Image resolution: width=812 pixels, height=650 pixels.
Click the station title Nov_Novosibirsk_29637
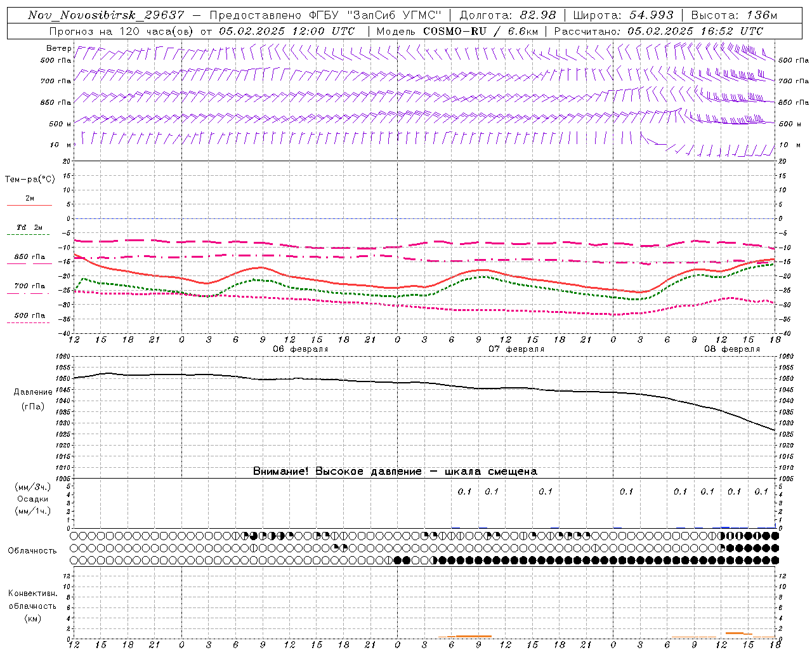tap(106, 15)
